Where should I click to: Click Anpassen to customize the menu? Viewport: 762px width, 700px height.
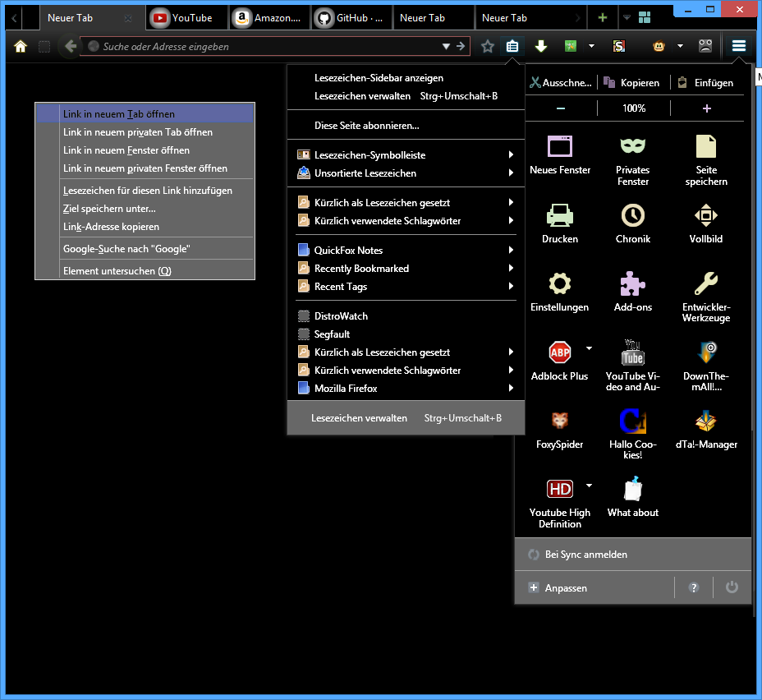[x=594, y=587]
